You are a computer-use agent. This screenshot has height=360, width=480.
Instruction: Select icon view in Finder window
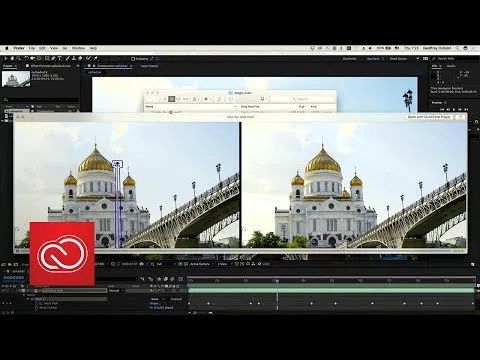point(165,99)
